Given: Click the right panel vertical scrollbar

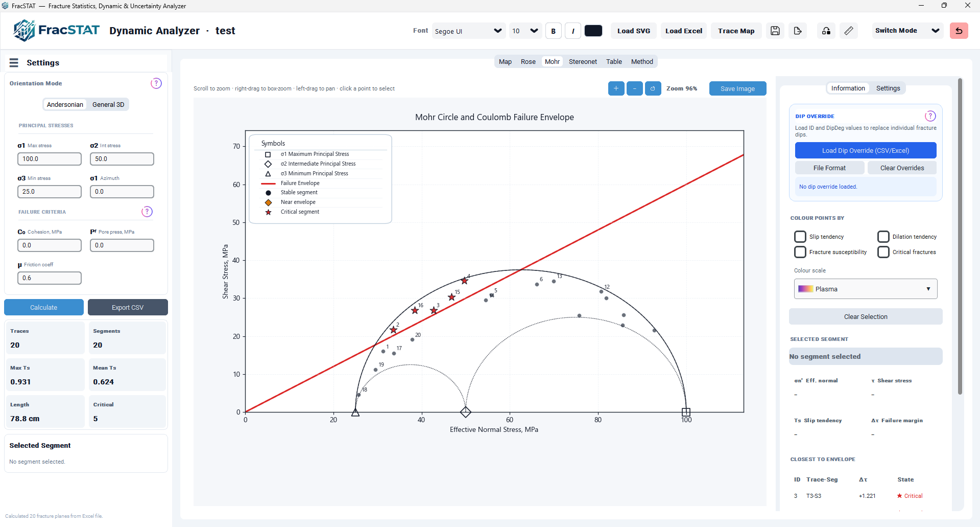Looking at the screenshot, I should pyautogui.click(x=960, y=236).
